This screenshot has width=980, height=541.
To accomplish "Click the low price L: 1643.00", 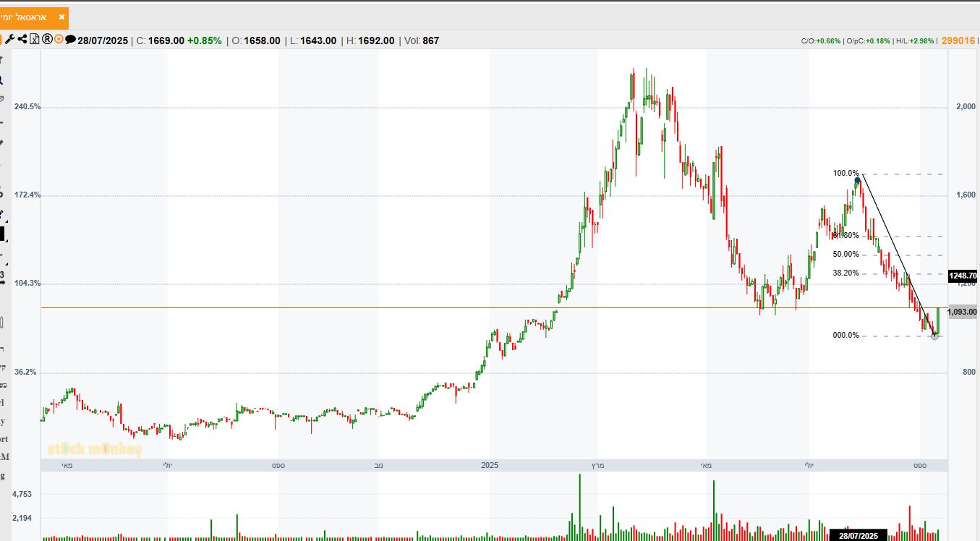I will [x=313, y=41].
